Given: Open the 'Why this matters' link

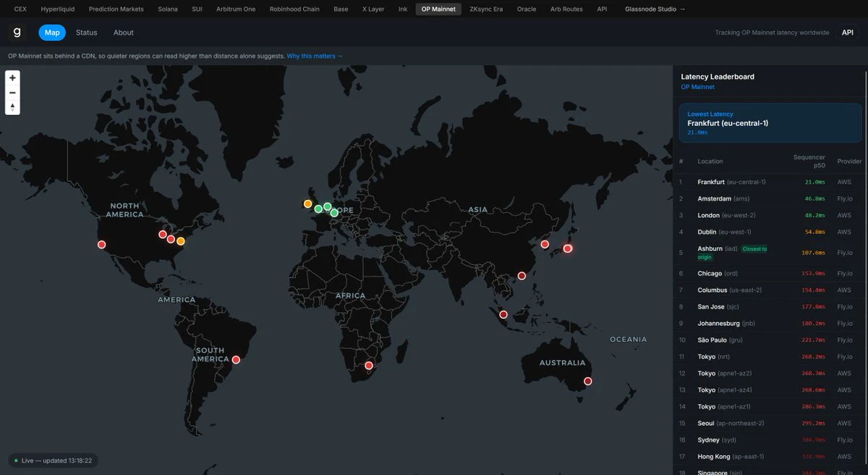Looking at the screenshot, I should 315,56.
